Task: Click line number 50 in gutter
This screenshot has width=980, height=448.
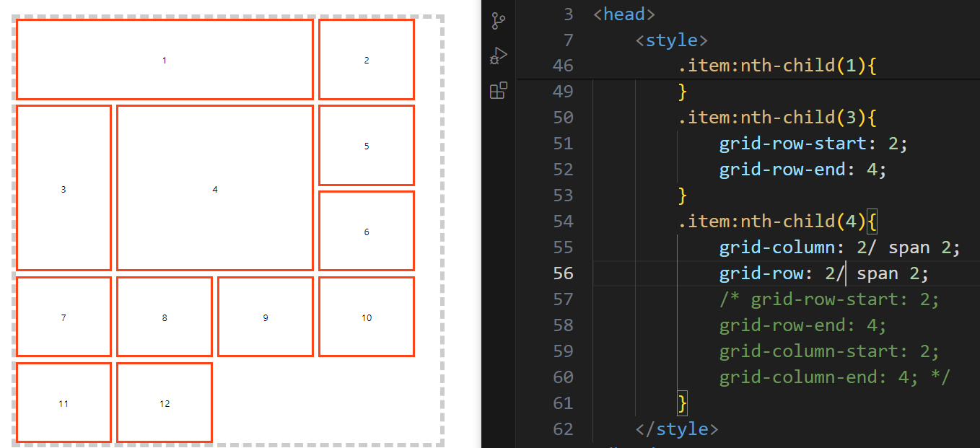Action: point(563,118)
